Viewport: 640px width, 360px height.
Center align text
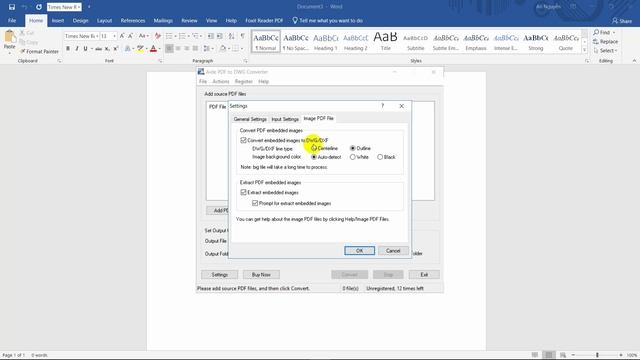coord(178,49)
